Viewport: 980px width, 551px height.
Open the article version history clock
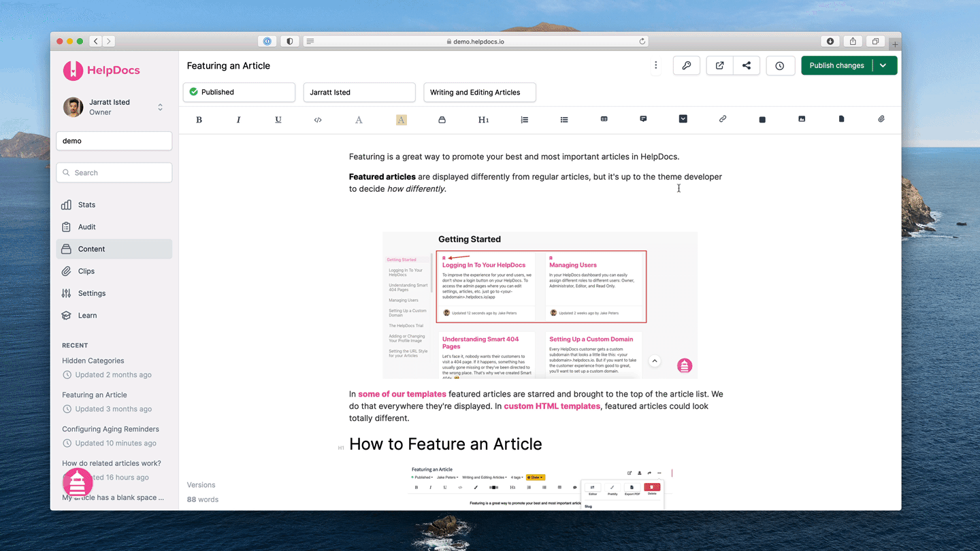[x=780, y=65]
